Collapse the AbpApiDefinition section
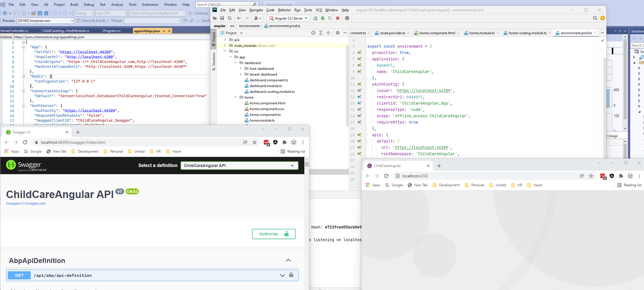 point(288,260)
